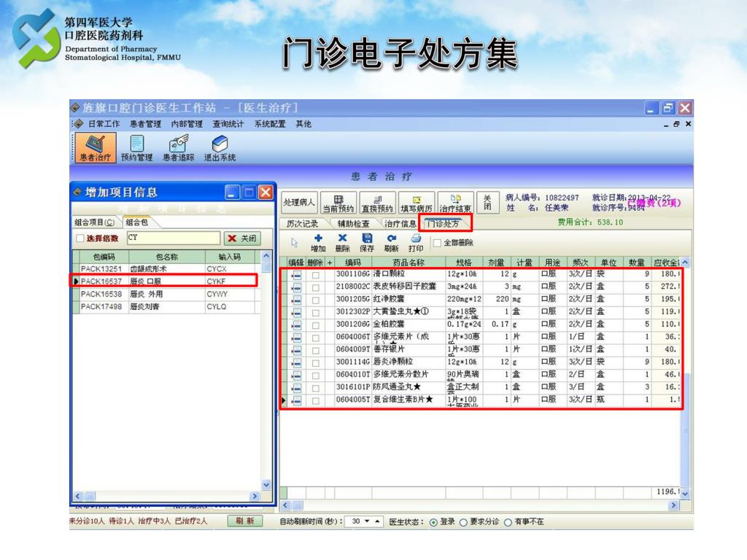Viewport: 747px width, 560px height.
Task: Tick delete checkbox for 红净胶囊 row
Action: (315, 300)
